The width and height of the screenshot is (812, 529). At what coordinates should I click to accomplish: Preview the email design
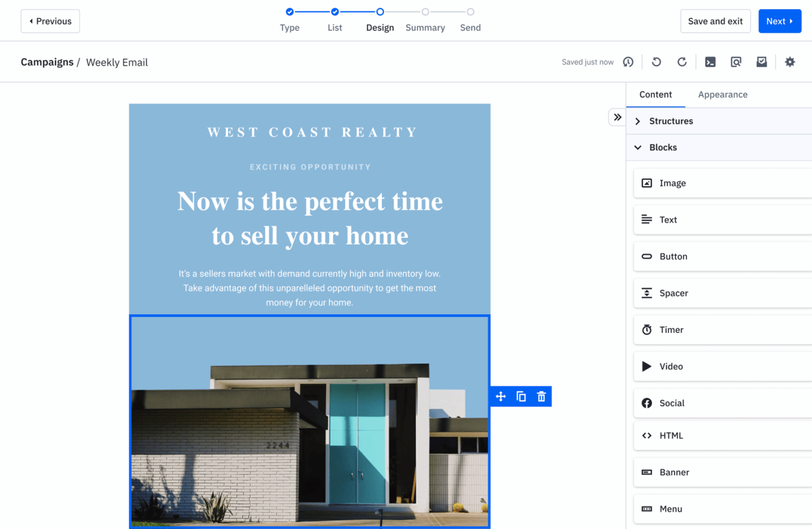pos(736,62)
